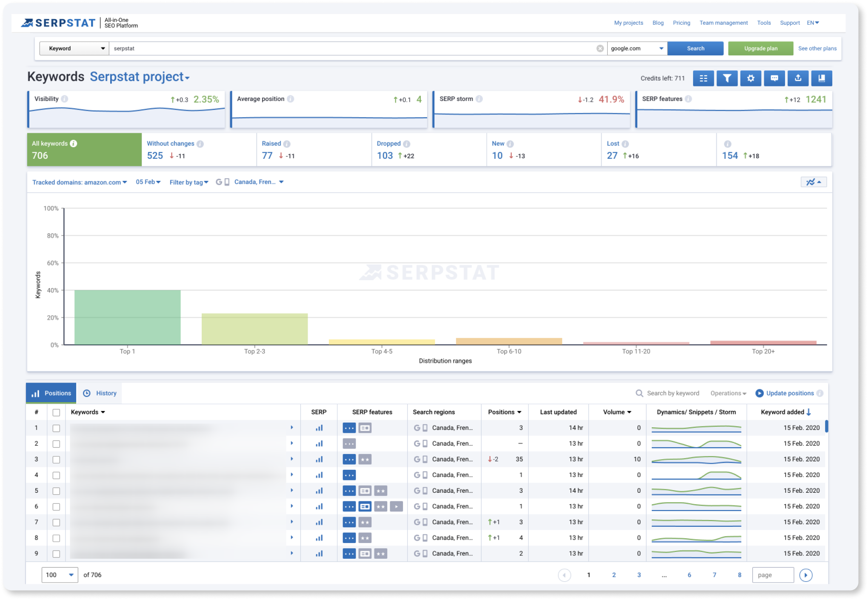Click the stars feature icon in row 3
Viewport: 868px width, 600px height.
365,460
